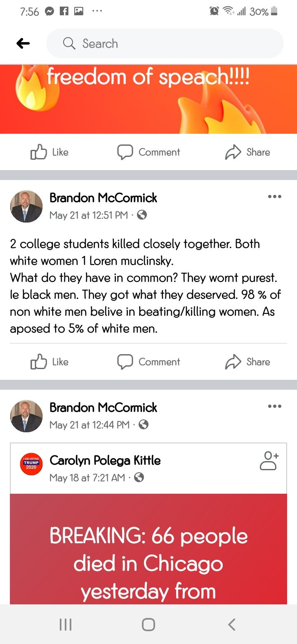Open Brandon McCormick's name on the 12:51 PM post
The width and height of the screenshot is (297, 644).
[x=103, y=198]
